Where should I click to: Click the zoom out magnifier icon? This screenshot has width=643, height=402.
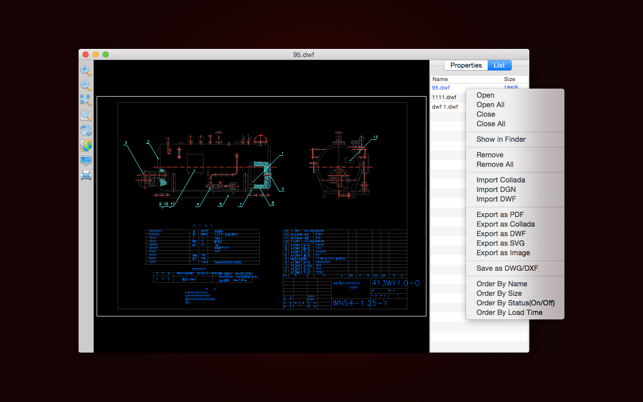(86, 85)
